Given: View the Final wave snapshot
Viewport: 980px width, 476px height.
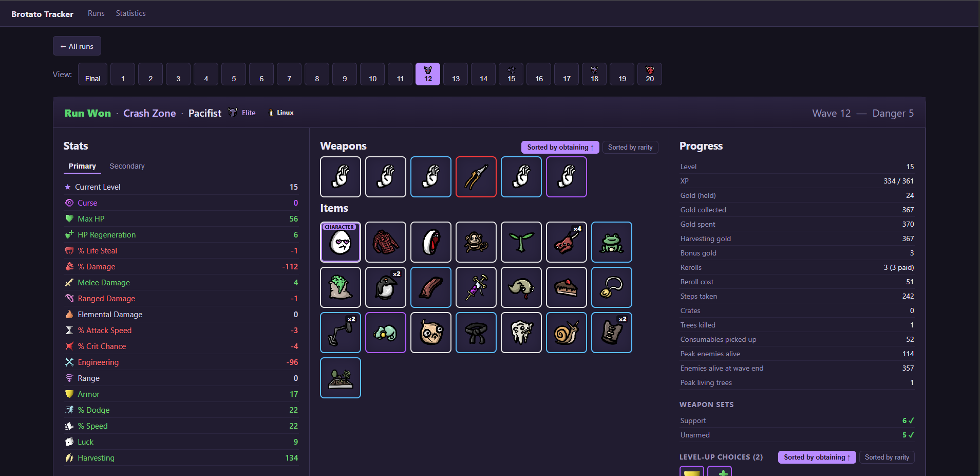Looking at the screenshot, I should coord(93,74).
